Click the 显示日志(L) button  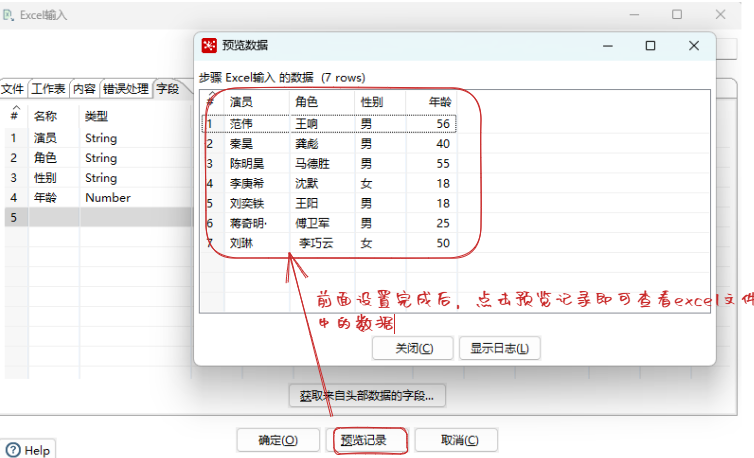pos(500,348)
